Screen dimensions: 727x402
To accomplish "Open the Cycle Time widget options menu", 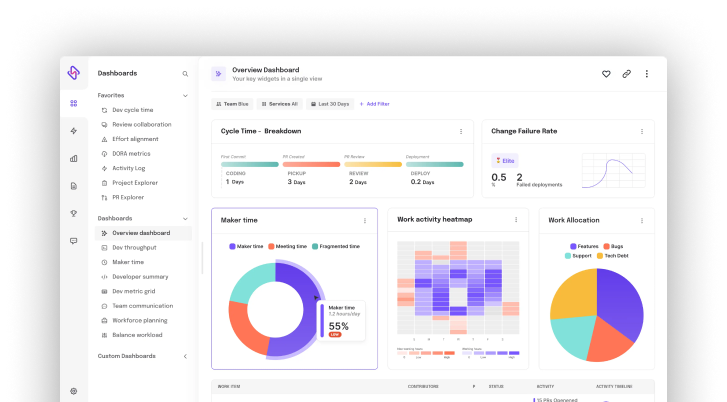I will click(460, 131).
